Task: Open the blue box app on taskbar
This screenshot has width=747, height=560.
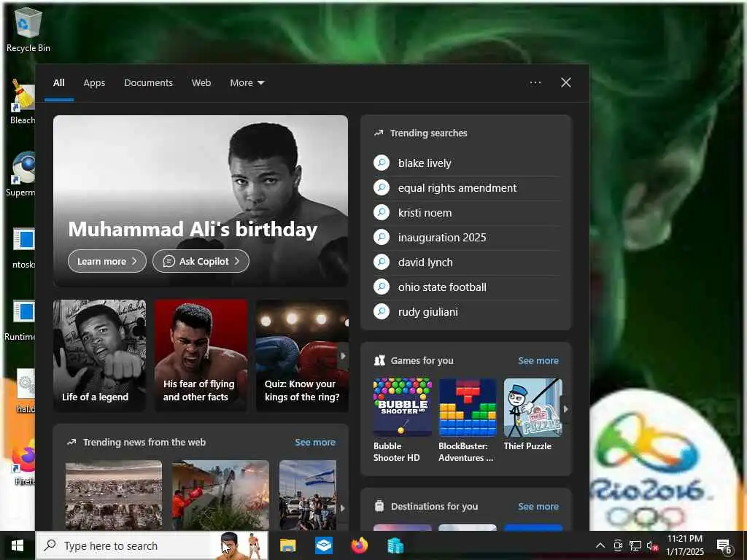Action: pyautogui.click(x=324, y=545)
